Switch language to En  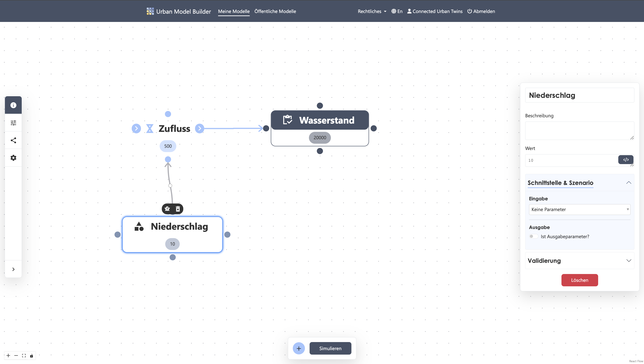(x=397, y=11)
